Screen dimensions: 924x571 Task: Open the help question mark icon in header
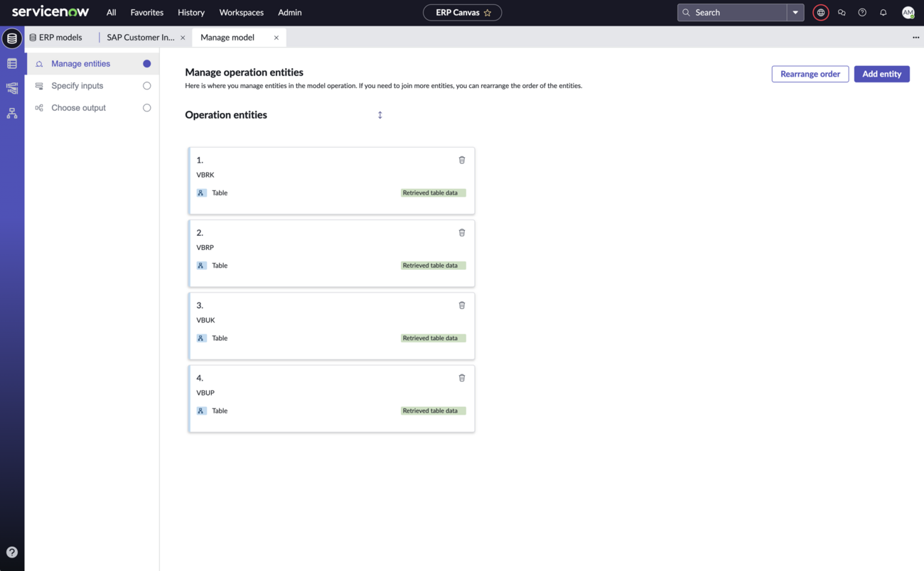point(862,13)
